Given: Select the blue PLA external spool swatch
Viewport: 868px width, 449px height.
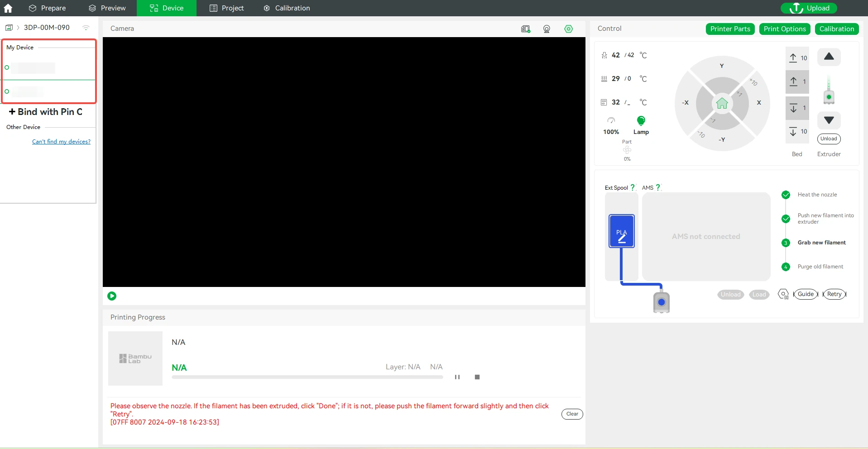Looking at the screenshot, I should [x=621, y=231].
